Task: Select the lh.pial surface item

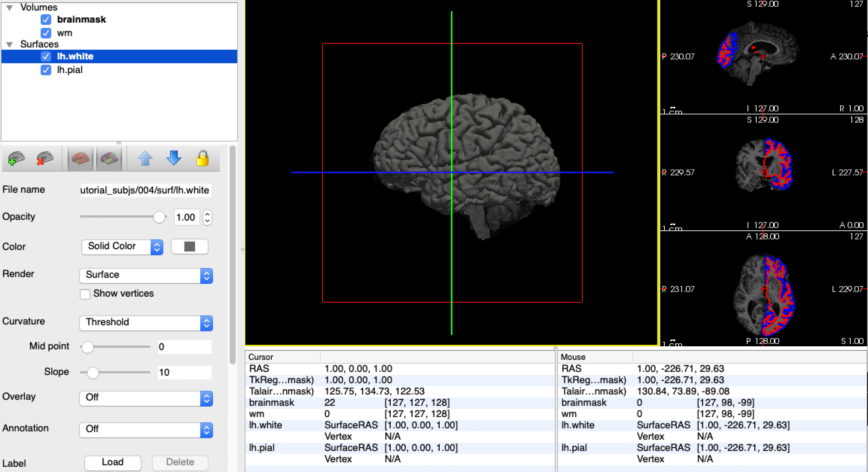Action: [70, 70]
